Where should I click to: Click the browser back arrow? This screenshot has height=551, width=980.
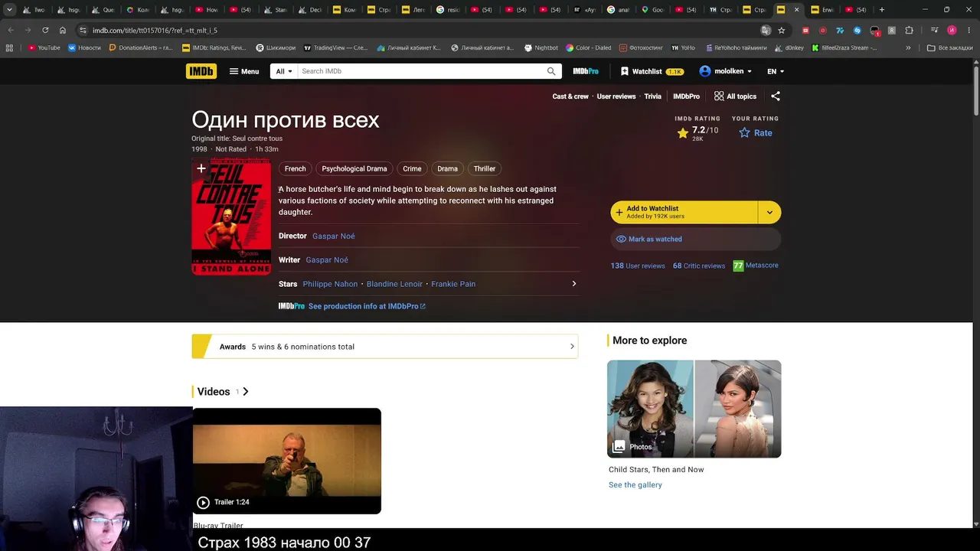(11, 31)
